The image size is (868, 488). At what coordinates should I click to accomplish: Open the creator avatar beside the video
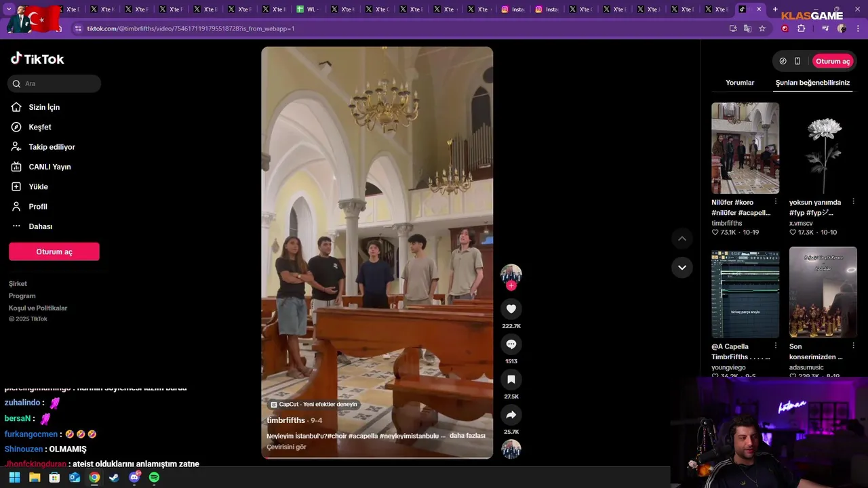pyautogui.click(x=511, y=274)
